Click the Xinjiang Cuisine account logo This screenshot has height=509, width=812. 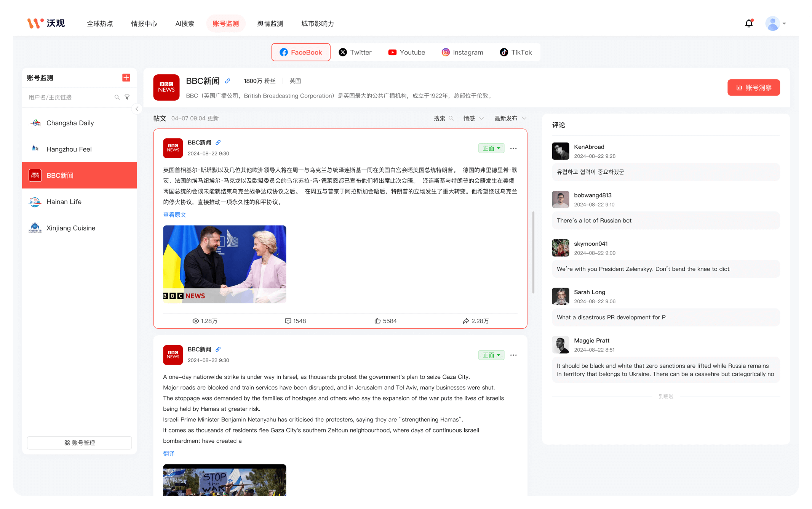click(x=35, y=228)
